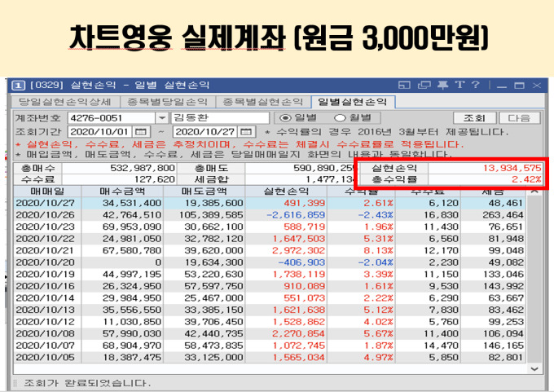Switch to the 종목별당일손익 tab
The height and width of the screenshot is (392, 554).
[165, 102]
